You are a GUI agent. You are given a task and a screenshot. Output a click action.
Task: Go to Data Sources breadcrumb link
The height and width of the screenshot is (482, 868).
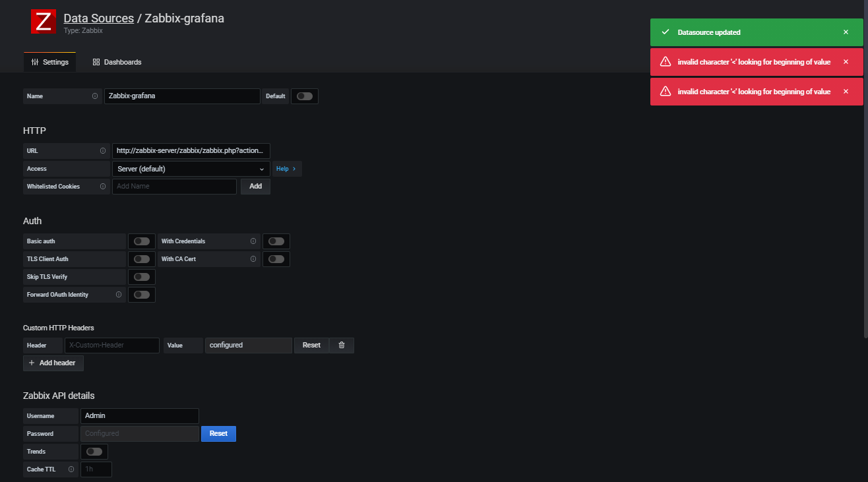99,18
